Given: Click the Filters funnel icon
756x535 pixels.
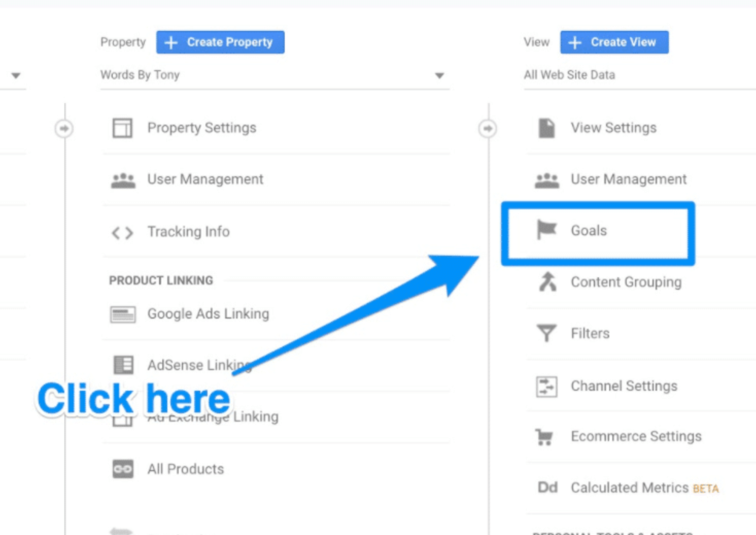Looking at the screenshot, I should 546,333.
